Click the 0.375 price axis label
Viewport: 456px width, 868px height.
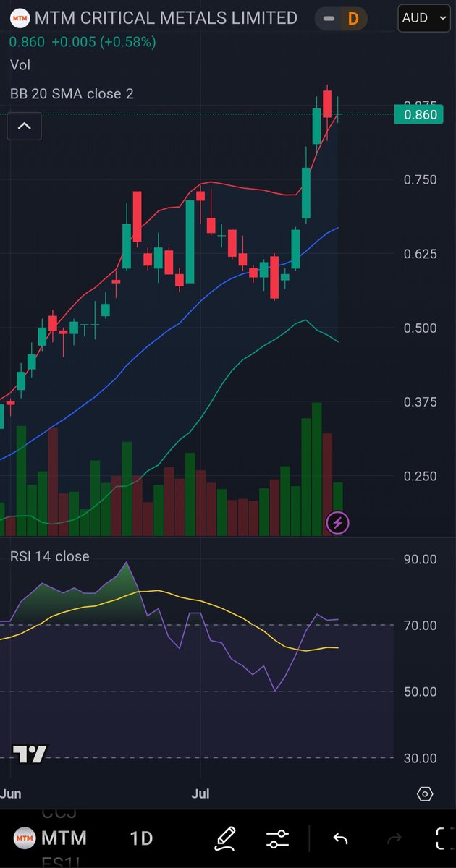tap(421, 402)
